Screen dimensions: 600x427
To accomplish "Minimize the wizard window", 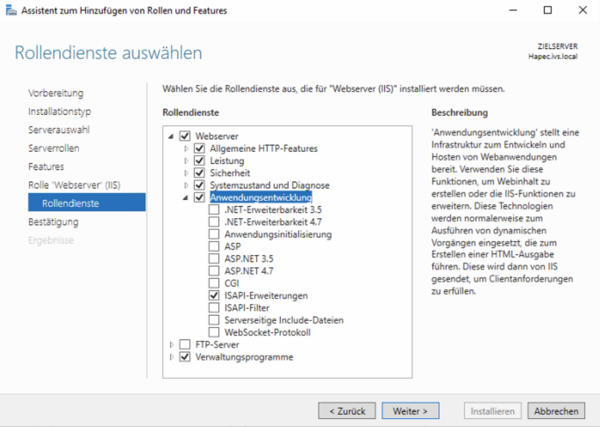I will [x=513, y=10].
